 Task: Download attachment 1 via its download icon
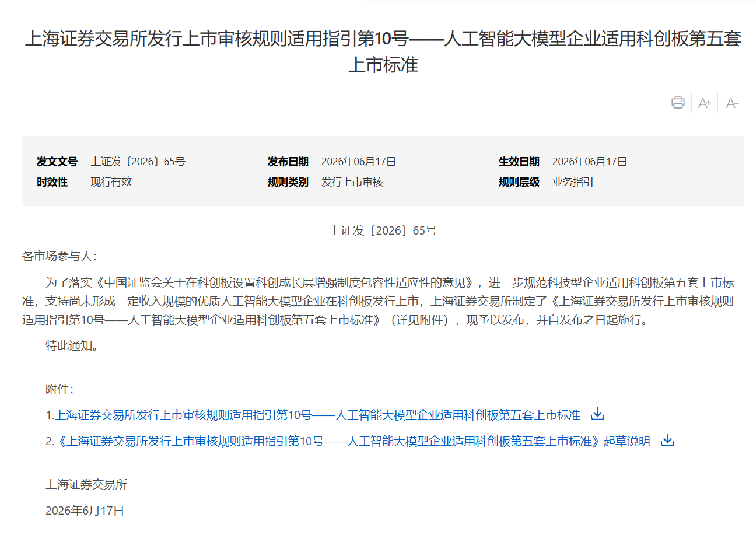(597, 414)
